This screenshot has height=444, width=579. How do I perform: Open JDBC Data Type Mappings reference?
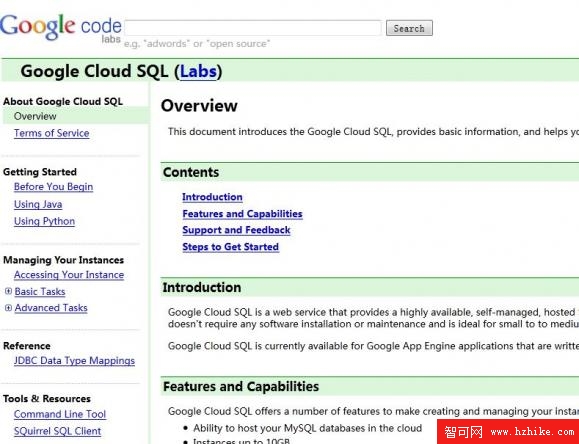tap(74, 361)
